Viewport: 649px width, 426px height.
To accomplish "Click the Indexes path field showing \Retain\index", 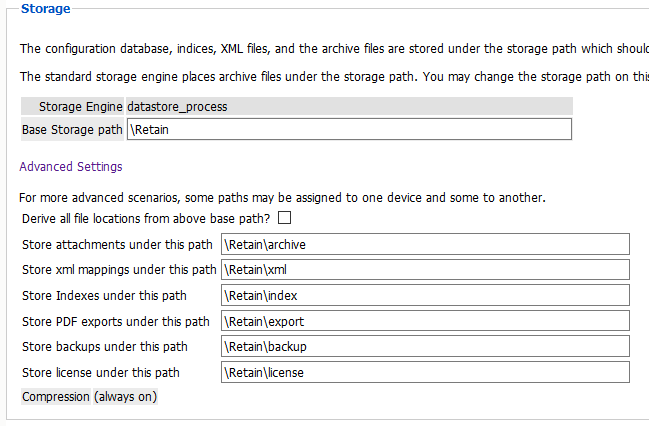I will click(425, 295).
